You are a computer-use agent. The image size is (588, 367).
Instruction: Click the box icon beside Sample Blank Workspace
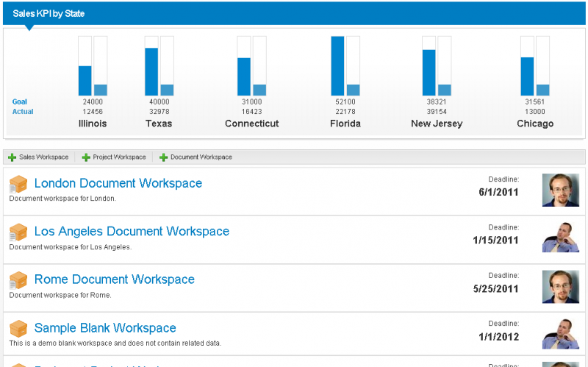[18, 328]
